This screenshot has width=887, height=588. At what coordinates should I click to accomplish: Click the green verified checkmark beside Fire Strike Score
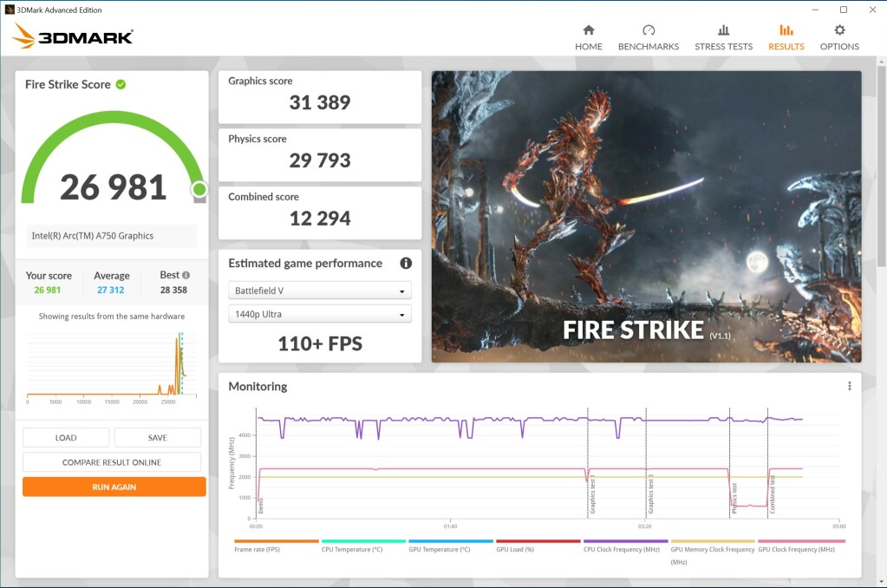[120, 83]
